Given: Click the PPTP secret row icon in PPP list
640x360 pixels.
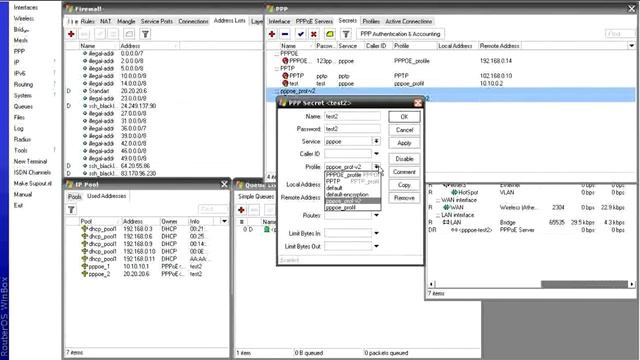Looking at the screenshot, I should pos(285,76).
